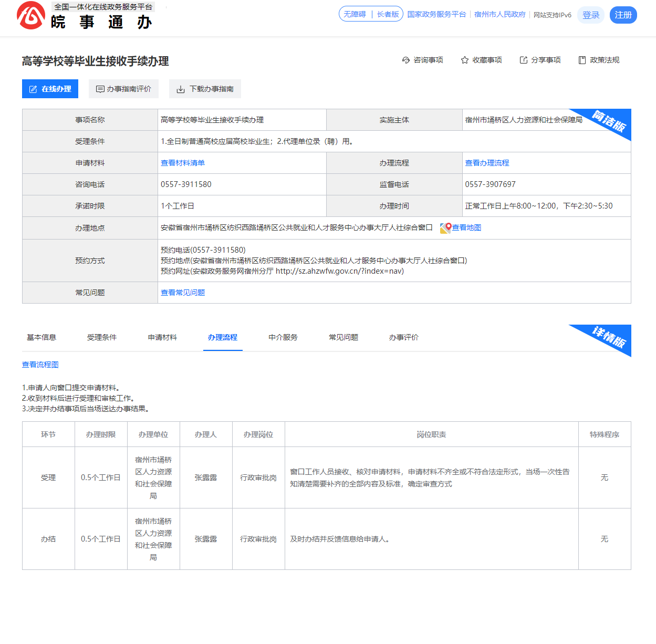Switch to 长者版 elder mode
The height and width of the screenshot is (644, 656).
[388, 14]
